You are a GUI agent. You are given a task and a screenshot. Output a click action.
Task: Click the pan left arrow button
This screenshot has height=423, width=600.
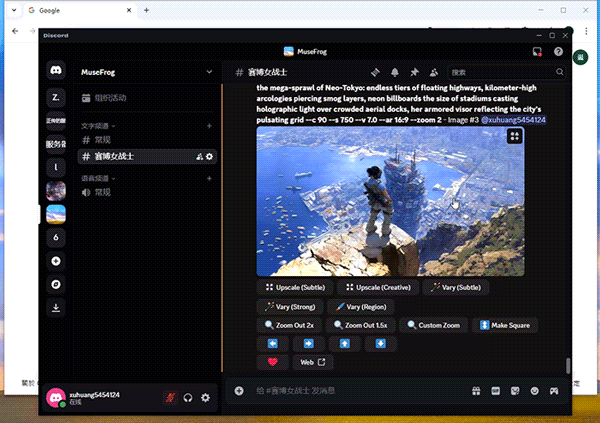click(x=273, y=344)
